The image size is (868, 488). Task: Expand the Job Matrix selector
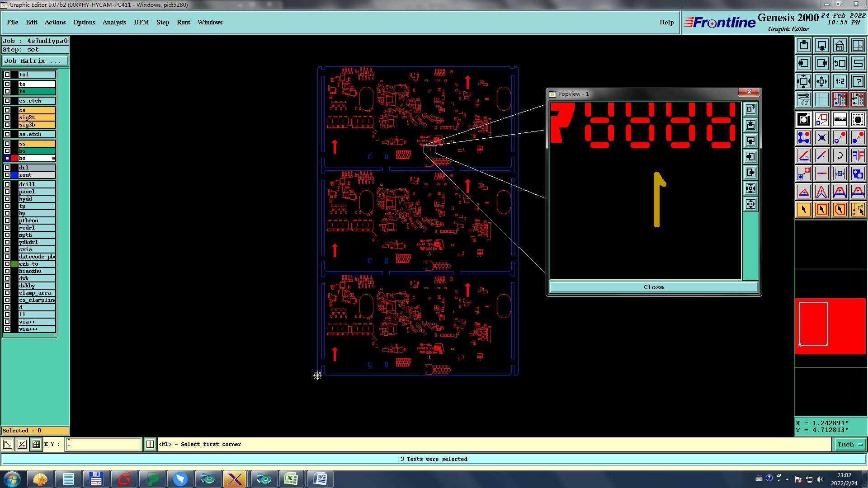pyautogui.click(x=35, y=61)
